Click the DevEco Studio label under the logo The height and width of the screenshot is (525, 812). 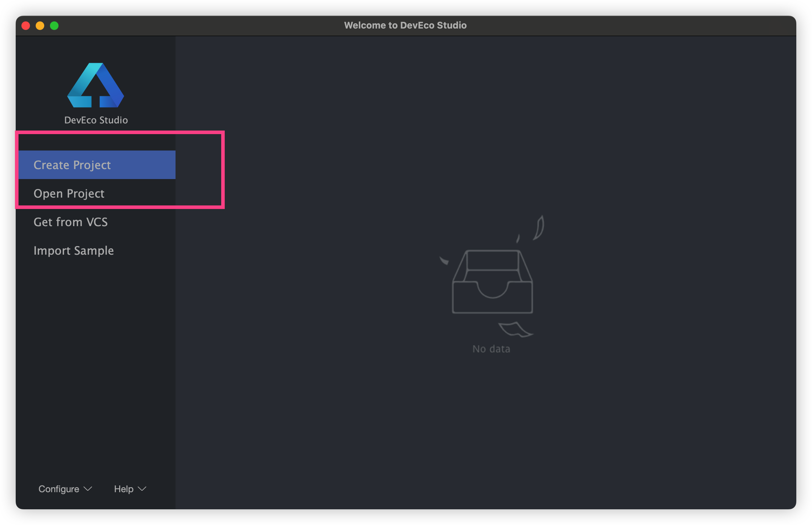[x=96, y=120]
